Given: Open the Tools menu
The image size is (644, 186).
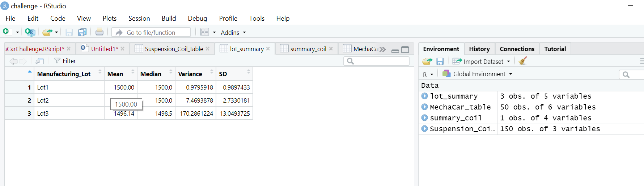Looking at the screenshot, I should (257, 18).
